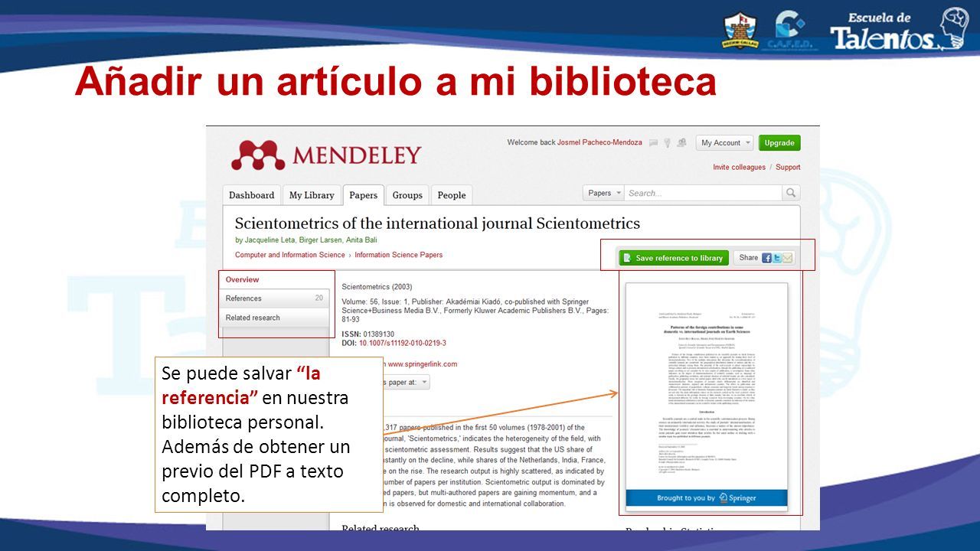Focus the Search input field
980x551 pixels.
point(703,193)
